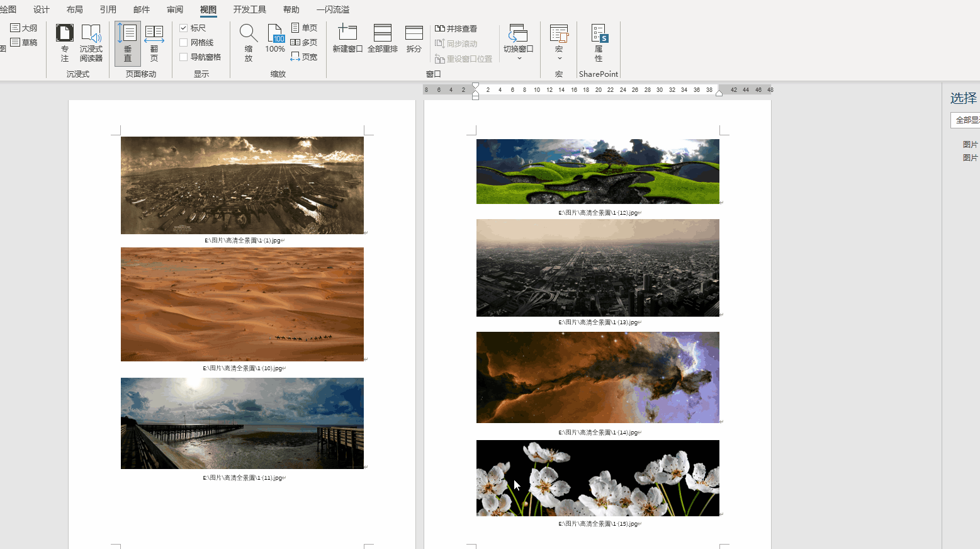Set zoom to 100%
Screen dimensions: 980x549
[275, 39]
